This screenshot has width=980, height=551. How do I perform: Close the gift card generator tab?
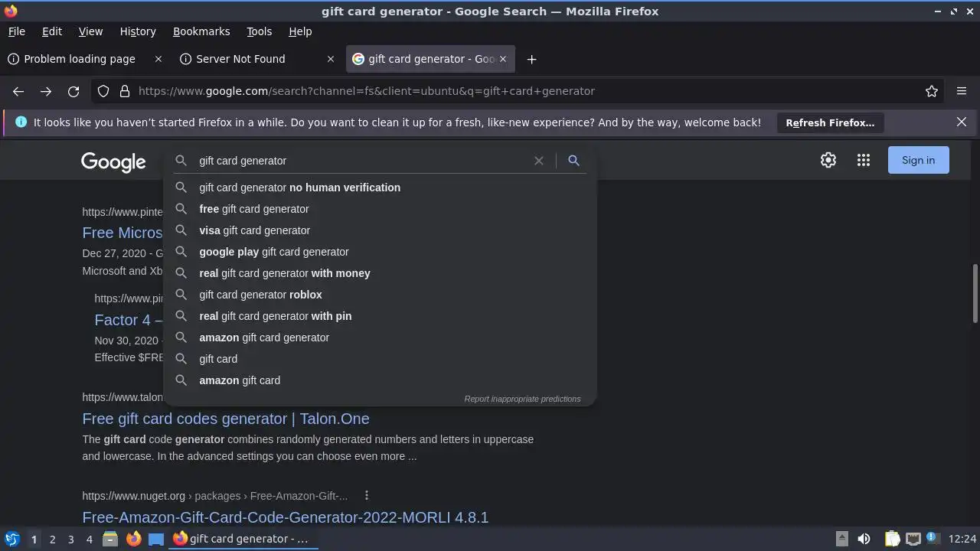point(503,59)
